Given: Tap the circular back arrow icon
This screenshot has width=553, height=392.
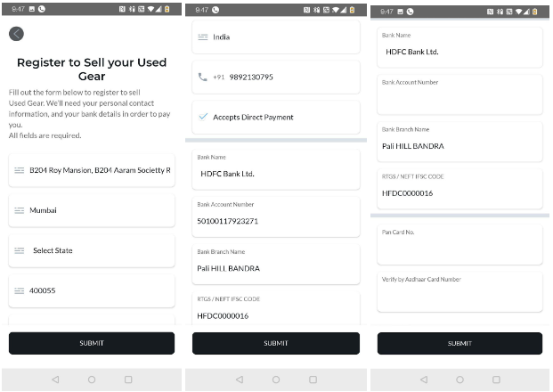Looking at the screenshot, I should (x=17, y=34).
